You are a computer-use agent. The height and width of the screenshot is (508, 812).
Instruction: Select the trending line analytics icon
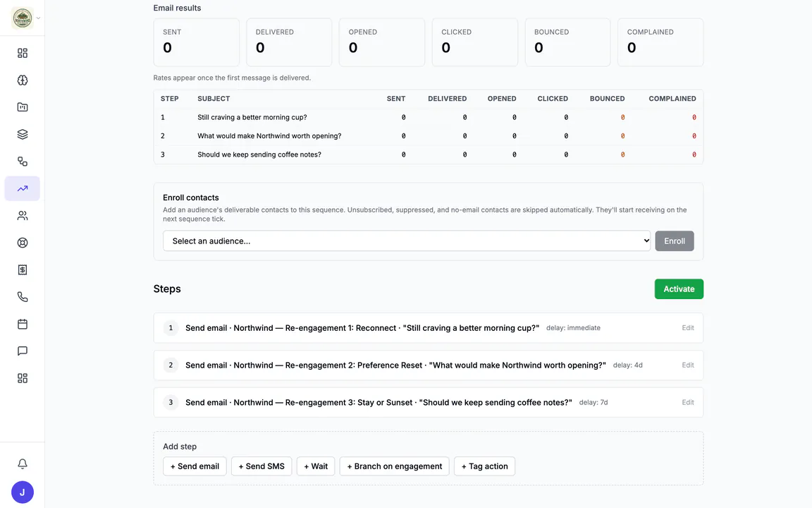coord(23,188)
